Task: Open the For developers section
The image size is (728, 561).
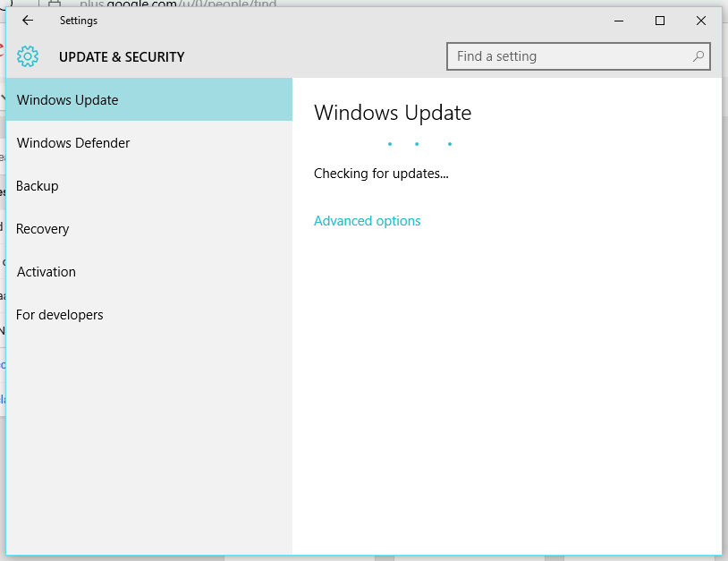Action: 59,314
